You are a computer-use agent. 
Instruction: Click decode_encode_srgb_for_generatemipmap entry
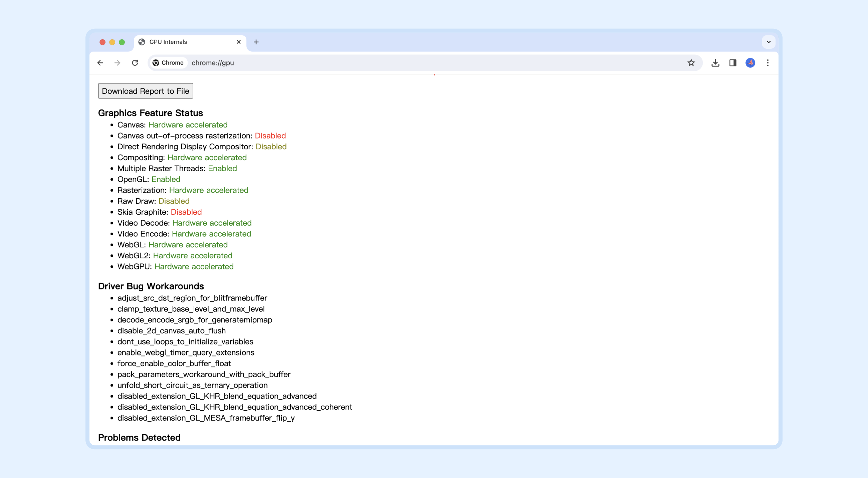(195, 320)
